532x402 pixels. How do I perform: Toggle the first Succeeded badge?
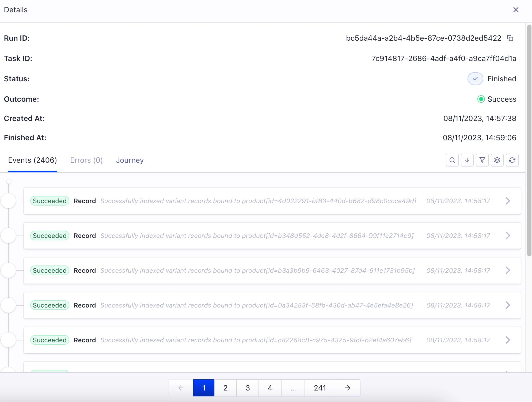tap(50, 201)
